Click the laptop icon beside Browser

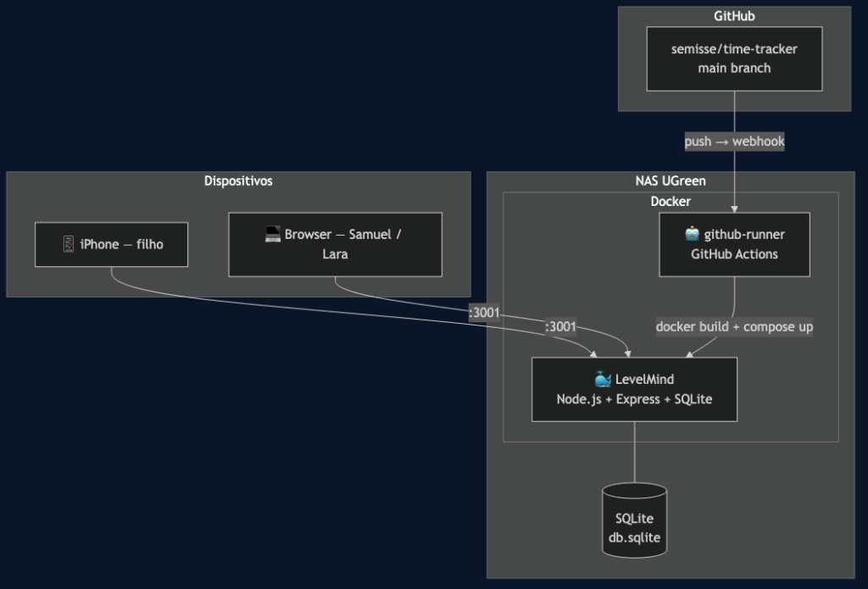(x=272, y=235)
